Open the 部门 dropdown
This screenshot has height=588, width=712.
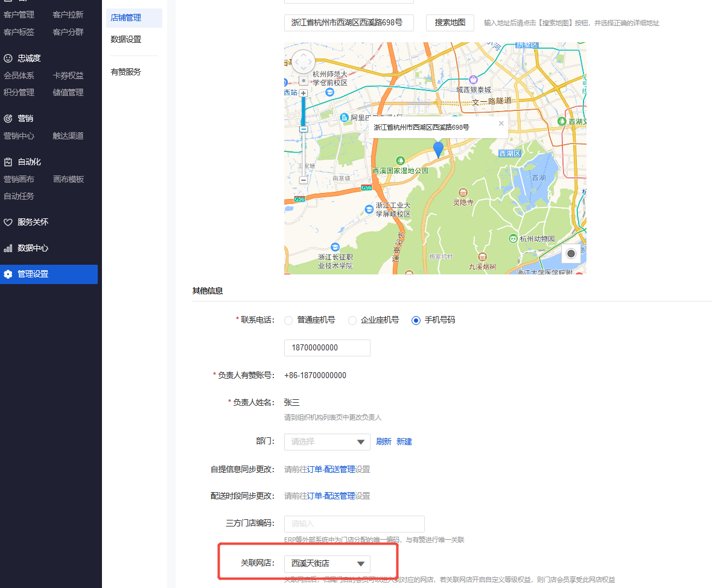[x=327, y=442]
